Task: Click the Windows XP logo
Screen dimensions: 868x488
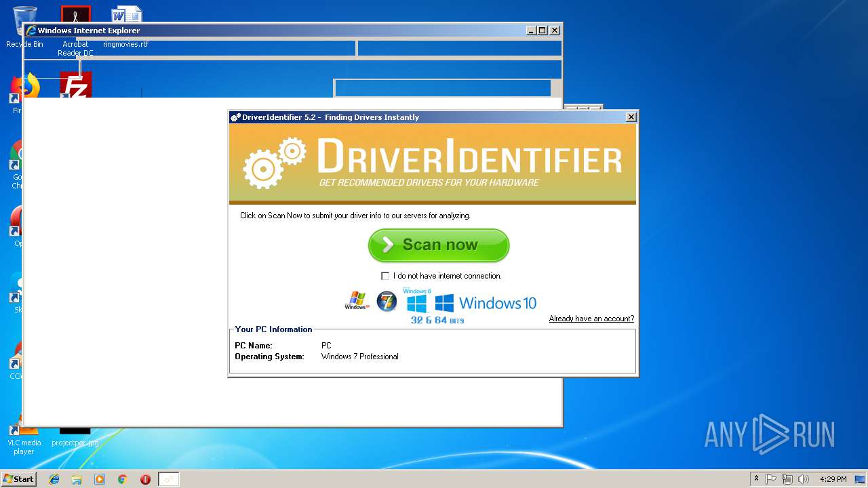Action: tap(357, 301)
